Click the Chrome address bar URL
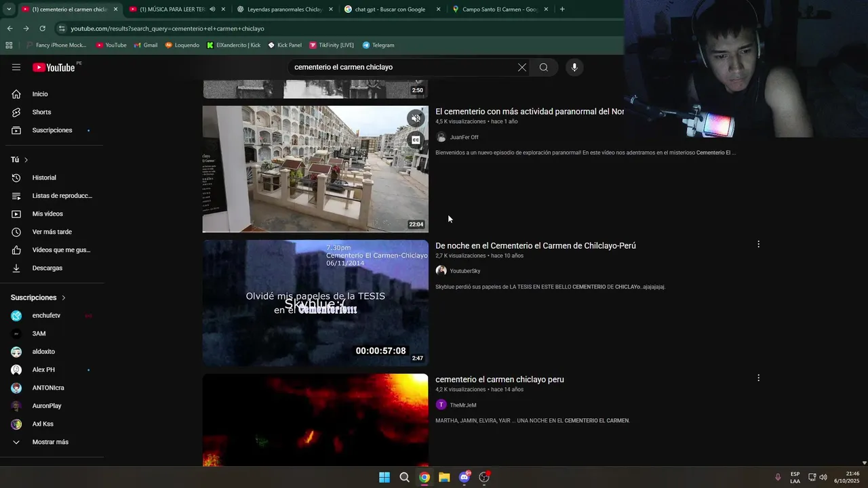The height and width of the screenshot is (488, 868). pyautogui.click(x=167, y=28)
